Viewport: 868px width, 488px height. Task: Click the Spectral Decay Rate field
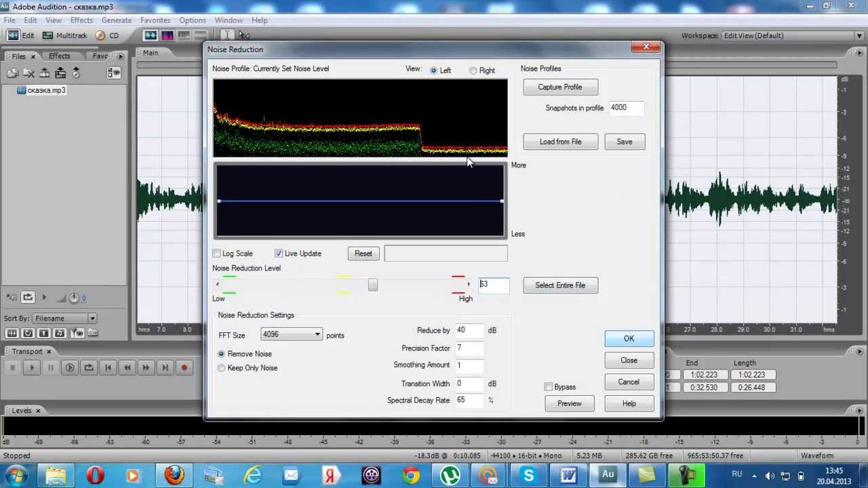coord(469,400)
